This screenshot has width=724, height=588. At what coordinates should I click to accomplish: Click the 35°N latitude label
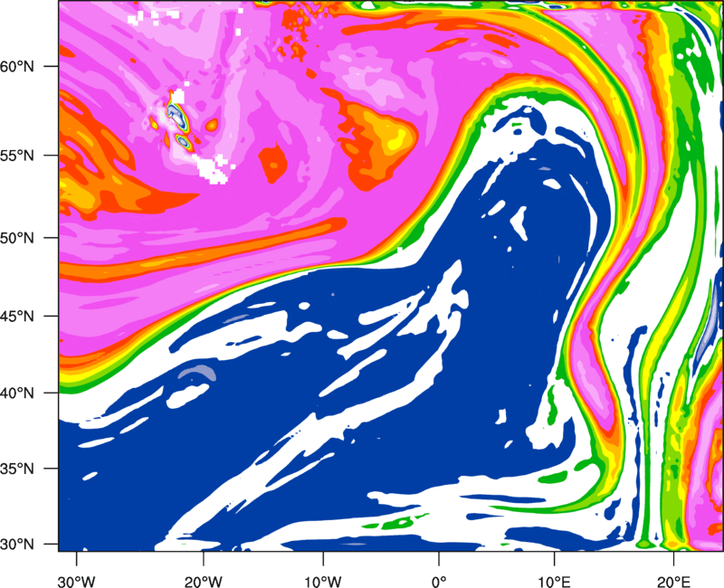[x=17, y=469]
